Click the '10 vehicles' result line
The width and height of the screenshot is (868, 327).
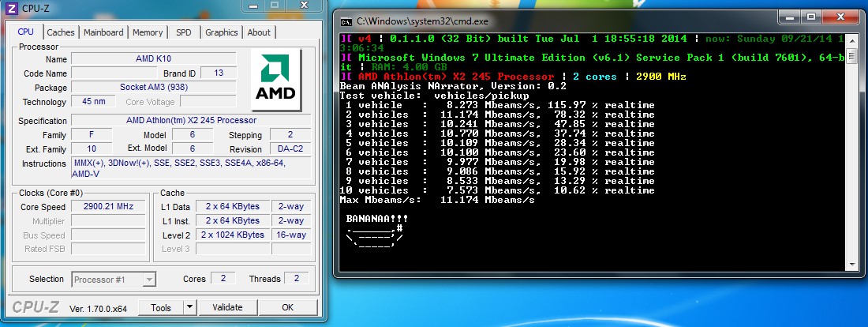tap(497, 190)
